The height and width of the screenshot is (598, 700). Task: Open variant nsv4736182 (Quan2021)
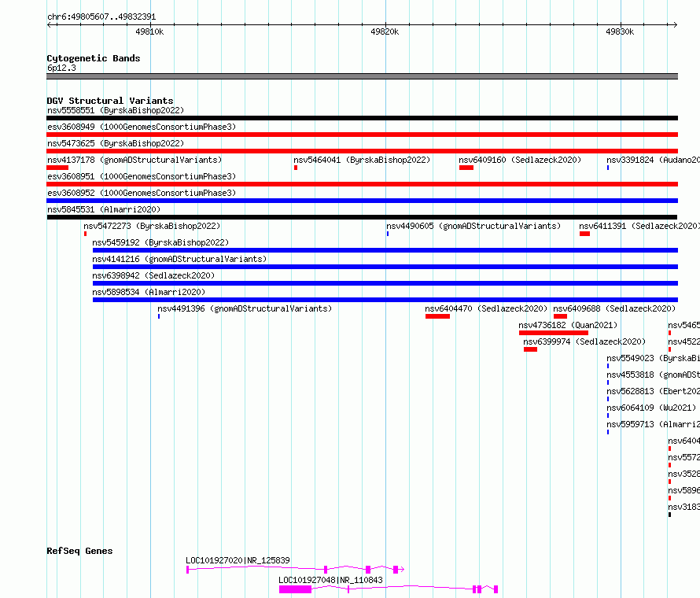click(x=568, y=325)
